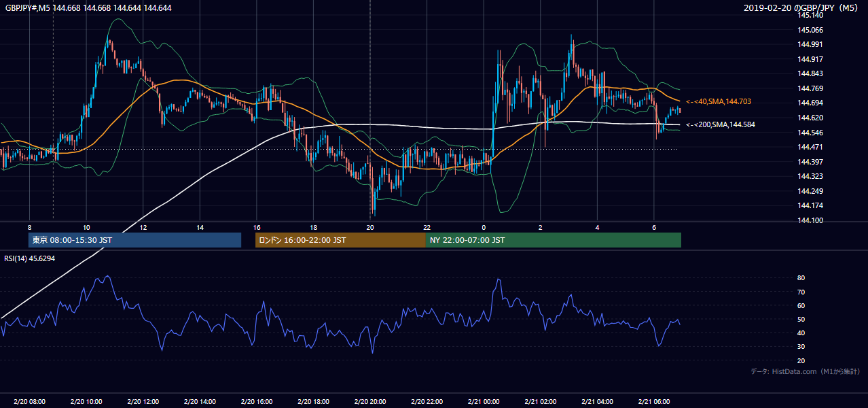868x408 pixels.
Task: Click RSI axis level 40
Action: [801, 333]
